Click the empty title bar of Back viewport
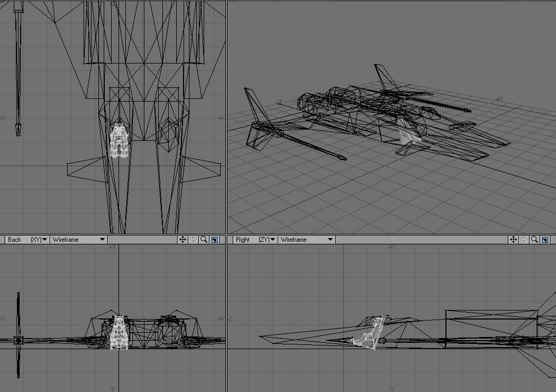 [x=142, y=240]
